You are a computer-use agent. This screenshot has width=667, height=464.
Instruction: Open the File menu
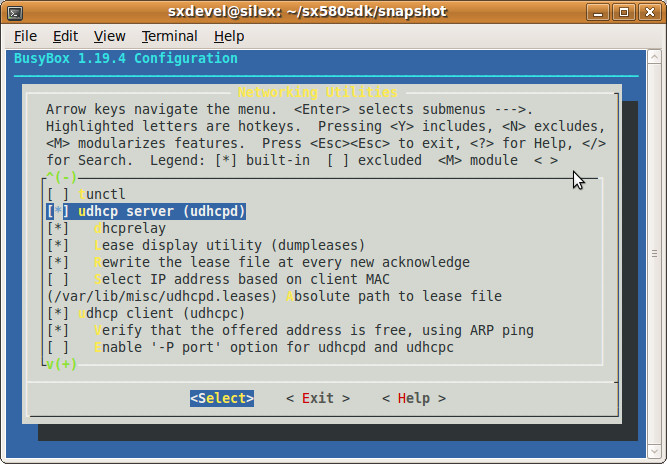[25, 37]
